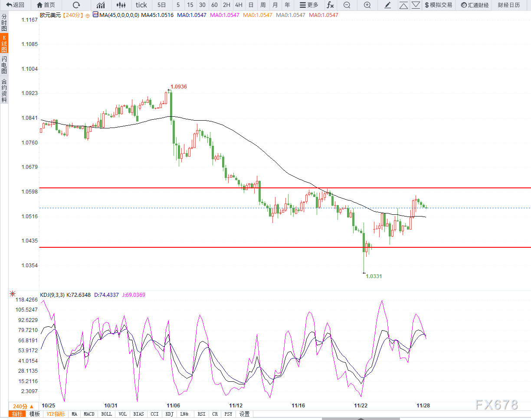Apply the MACD indicator
531x420 pixels.
click(89, 414)
